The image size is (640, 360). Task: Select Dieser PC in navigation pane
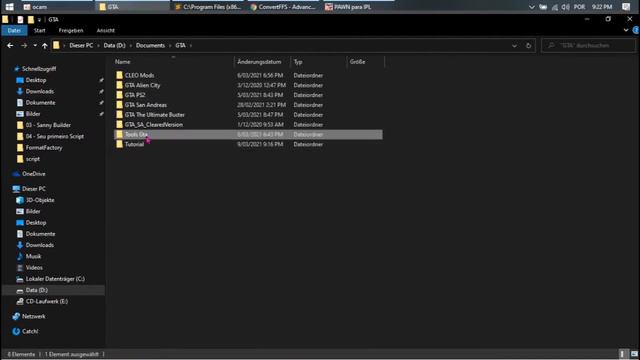tap(33, 189)
